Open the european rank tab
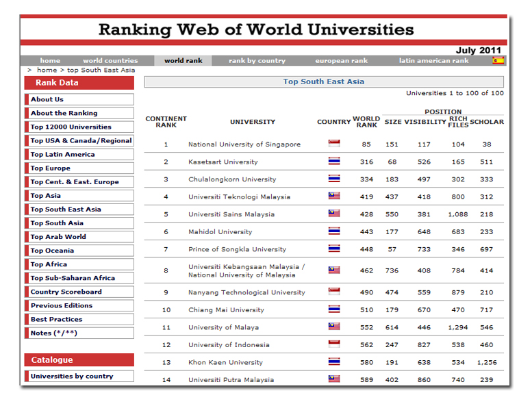Viewport: 532px width, 406px height. coord(342,61)
